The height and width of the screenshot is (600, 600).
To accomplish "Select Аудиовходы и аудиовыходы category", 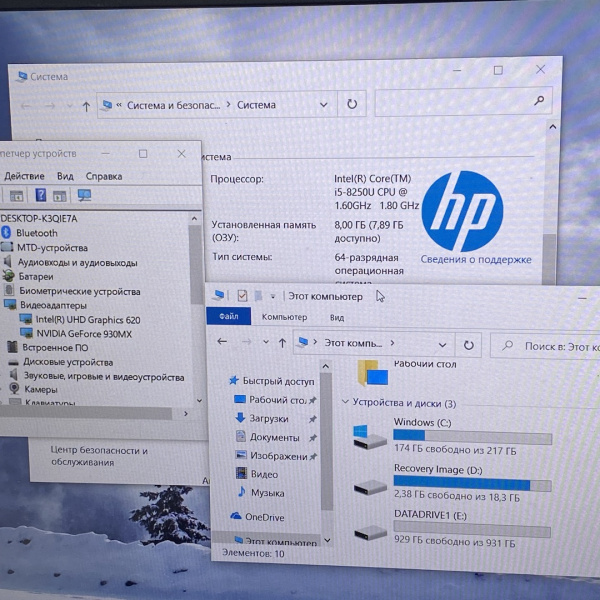I will [x=78, y=262].
